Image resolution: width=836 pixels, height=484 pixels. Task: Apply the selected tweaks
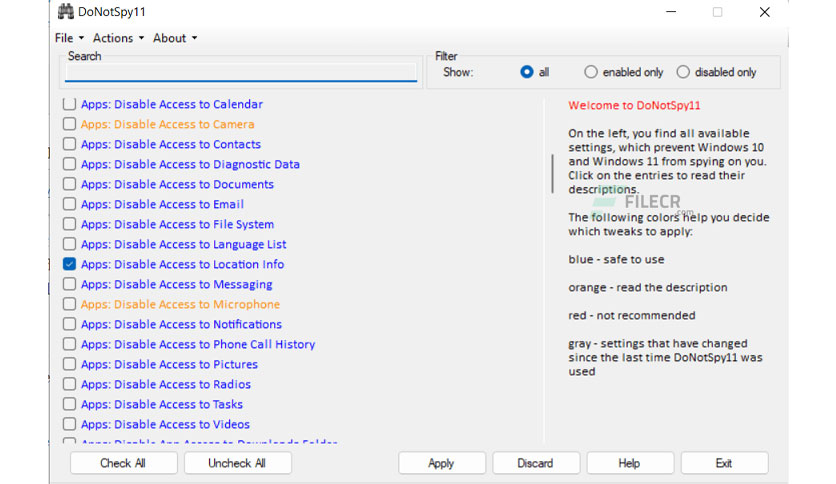(441, 463)
